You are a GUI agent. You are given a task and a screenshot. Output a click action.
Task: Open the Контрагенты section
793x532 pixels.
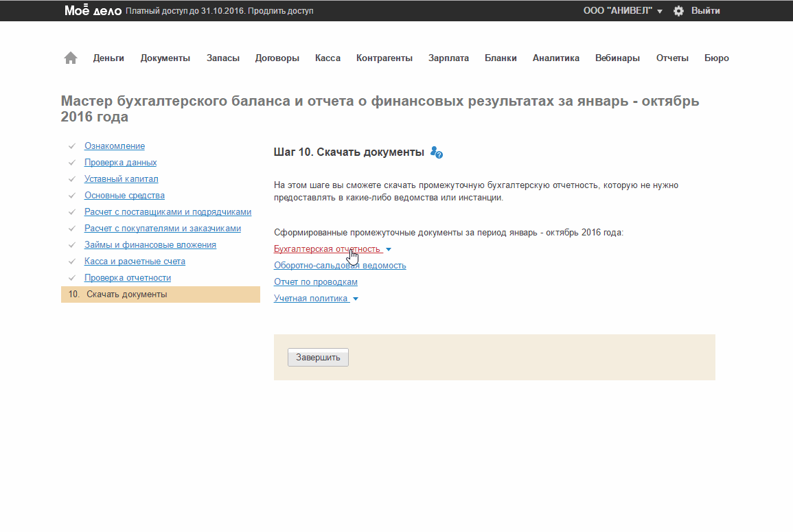click(384, 58)
